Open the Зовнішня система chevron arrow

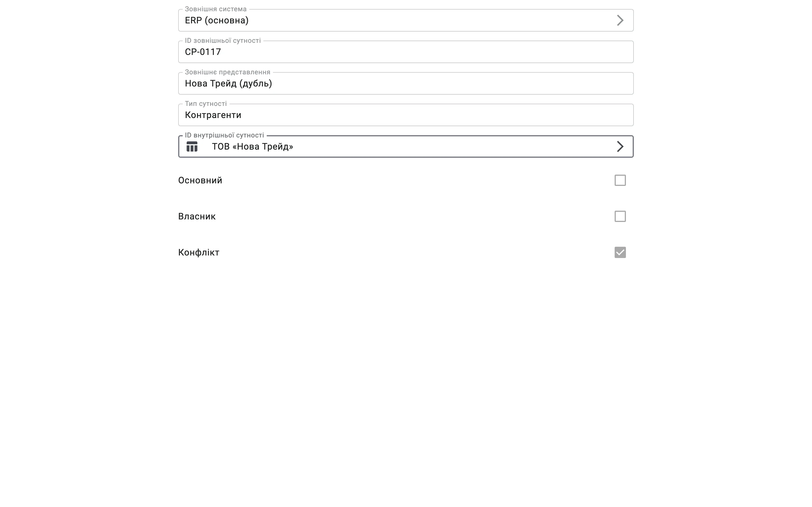(620, 21)
